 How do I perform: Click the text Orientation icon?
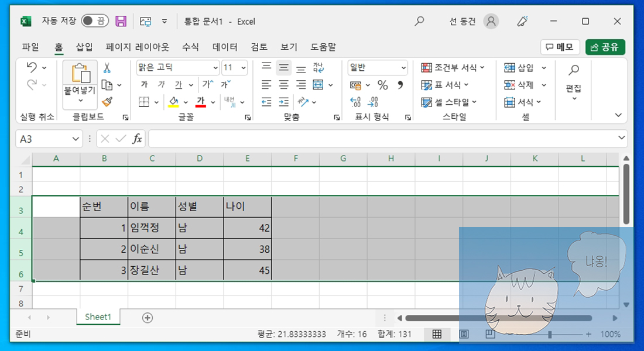coord(303,101)
